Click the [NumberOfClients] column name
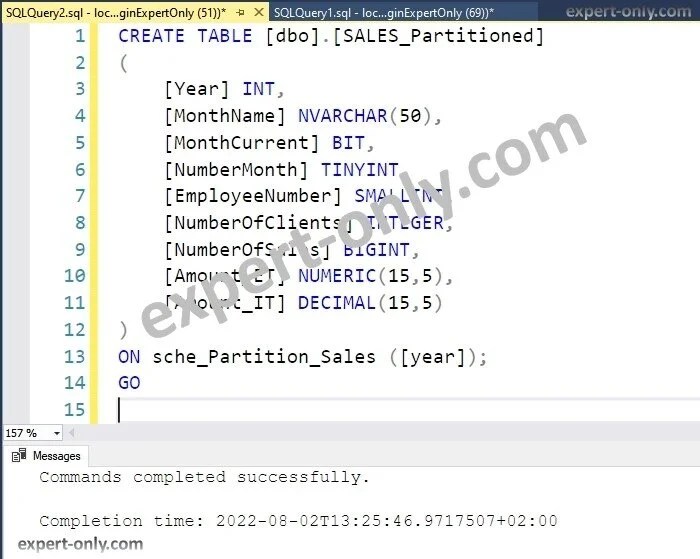Viewport: 700px width, 559px height. click(x=258, y=223)
